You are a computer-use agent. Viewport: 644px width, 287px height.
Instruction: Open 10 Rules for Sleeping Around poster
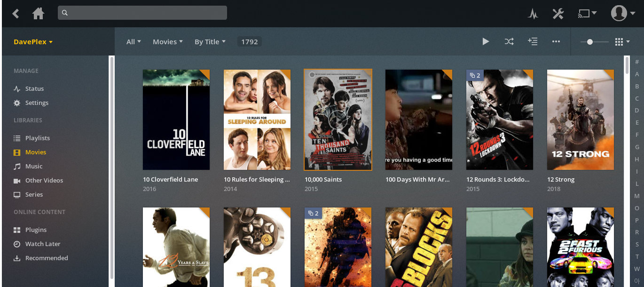click(257, 120)
